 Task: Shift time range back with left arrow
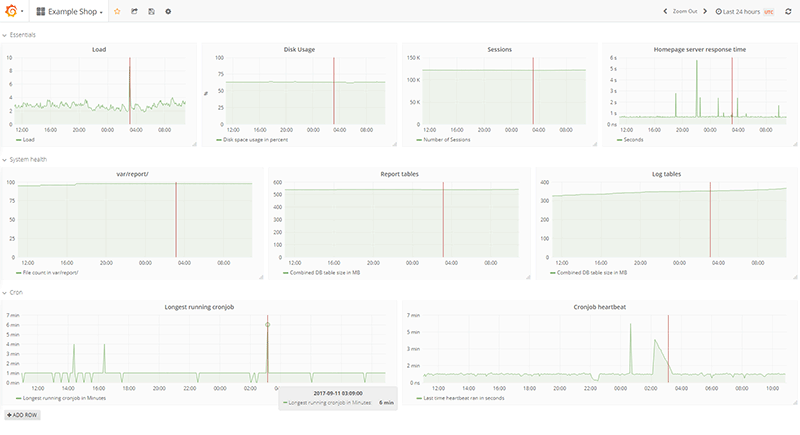click(x=666, y=11)
